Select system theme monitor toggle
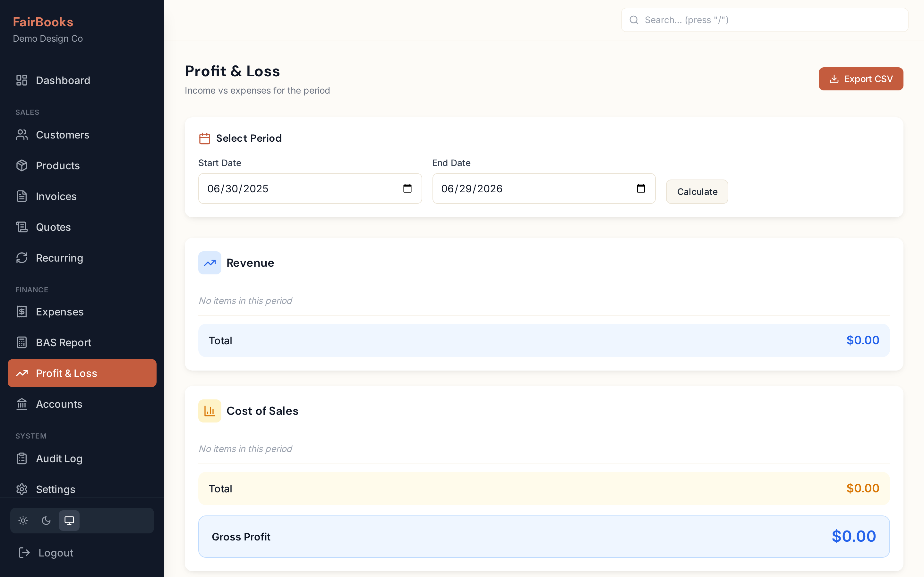Viewport: 924px width, 577px height. click(69, 521)
